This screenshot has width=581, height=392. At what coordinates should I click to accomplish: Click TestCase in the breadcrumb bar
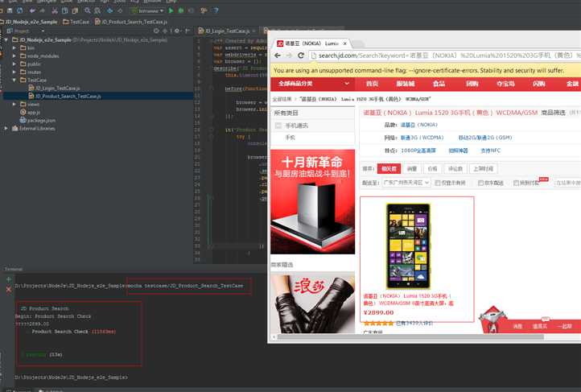pyautogui.click(x=76, y=23)
